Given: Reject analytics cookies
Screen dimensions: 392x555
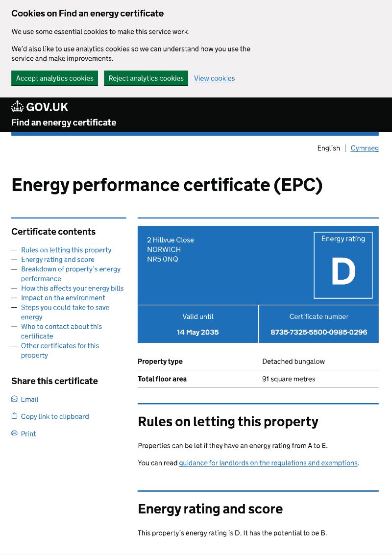Looking at the screenshot, I should [146, 78].
